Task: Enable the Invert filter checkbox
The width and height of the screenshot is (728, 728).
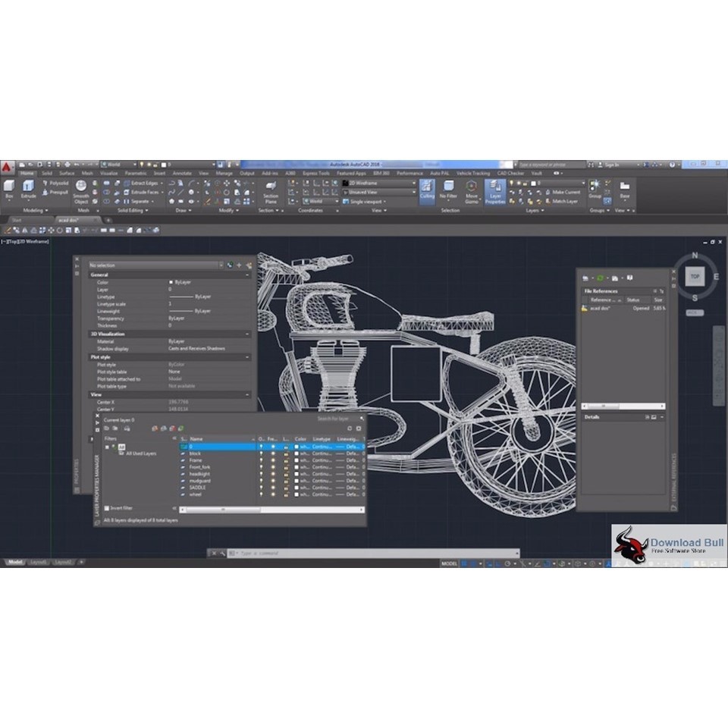Action: click(107, 508)
